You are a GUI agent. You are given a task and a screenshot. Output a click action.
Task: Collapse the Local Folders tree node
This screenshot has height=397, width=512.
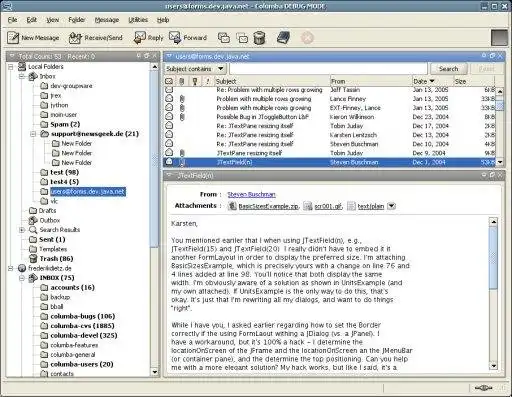click(x=11, y=67)
